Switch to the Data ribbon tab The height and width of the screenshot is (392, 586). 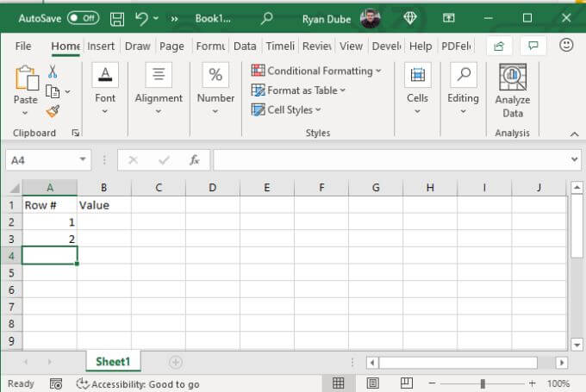(245, 47)
